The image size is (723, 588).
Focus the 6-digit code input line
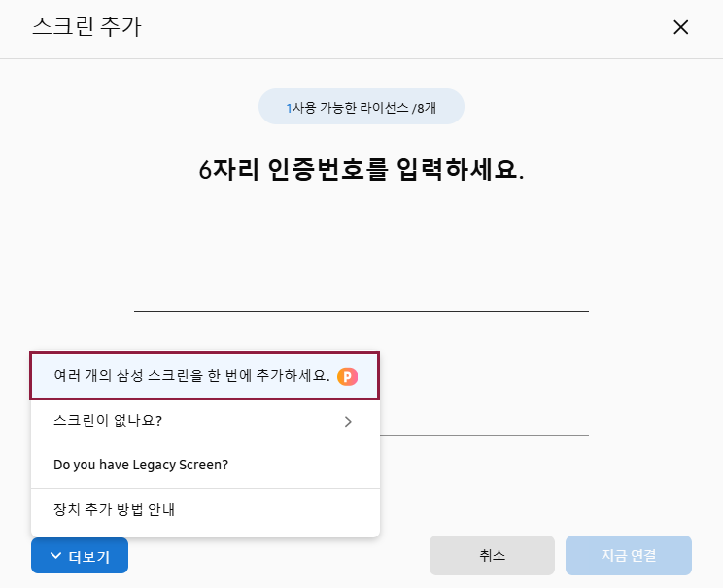[x=361, y=295]
